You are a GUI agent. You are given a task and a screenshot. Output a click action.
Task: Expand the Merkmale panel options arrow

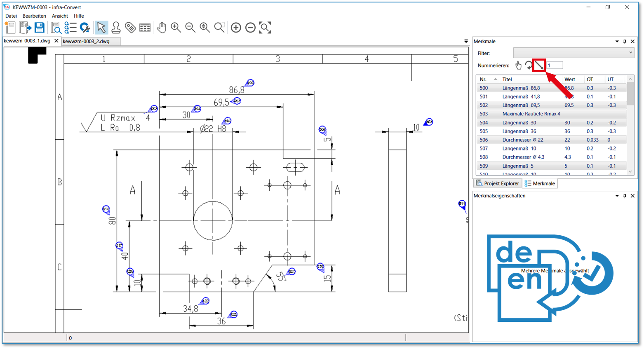(617, 42)
